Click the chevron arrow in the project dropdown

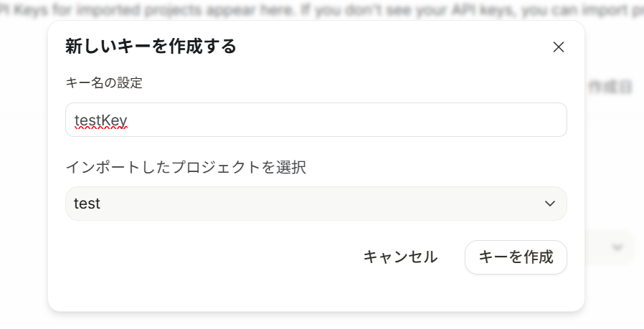click(550, 204)
